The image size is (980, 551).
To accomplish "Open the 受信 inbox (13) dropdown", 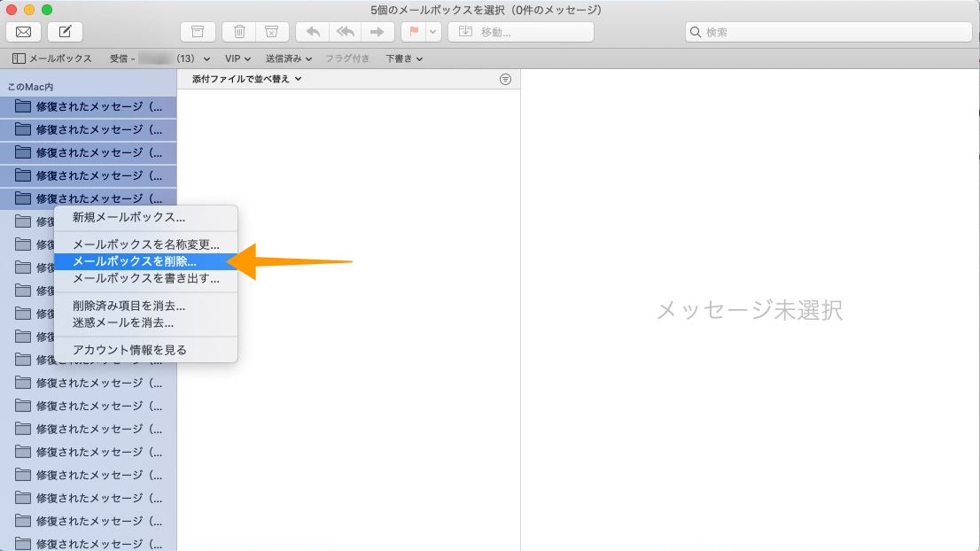I will pyautogui.click(x=160, y=58).
